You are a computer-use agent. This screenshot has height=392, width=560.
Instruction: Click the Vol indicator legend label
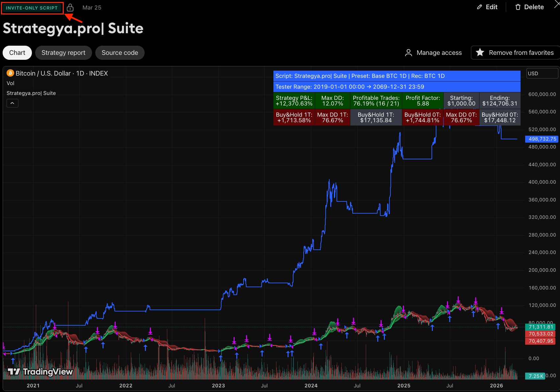(11, 83)
